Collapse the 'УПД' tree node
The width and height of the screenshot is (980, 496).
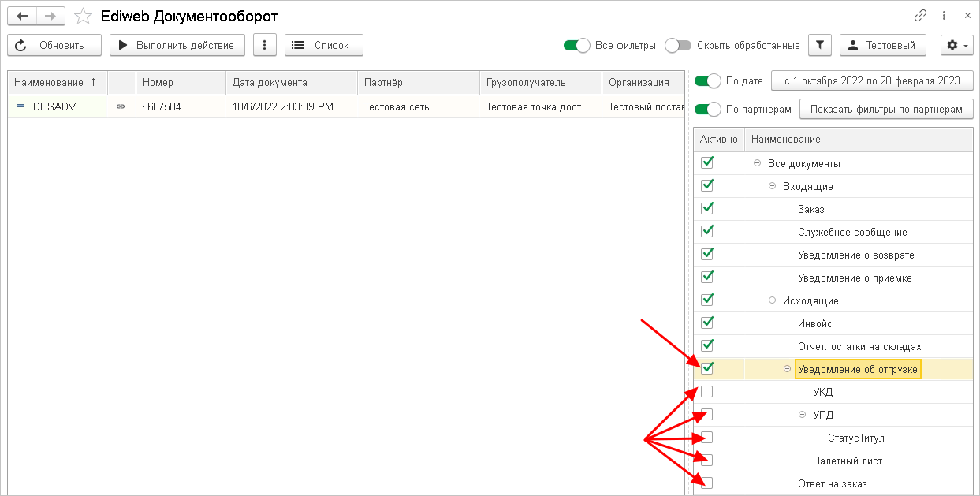click(802, 415)
